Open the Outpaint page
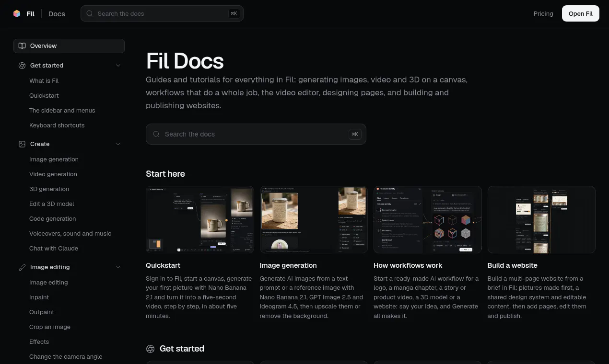Screen dimensions: 609x364 [42, 312]
